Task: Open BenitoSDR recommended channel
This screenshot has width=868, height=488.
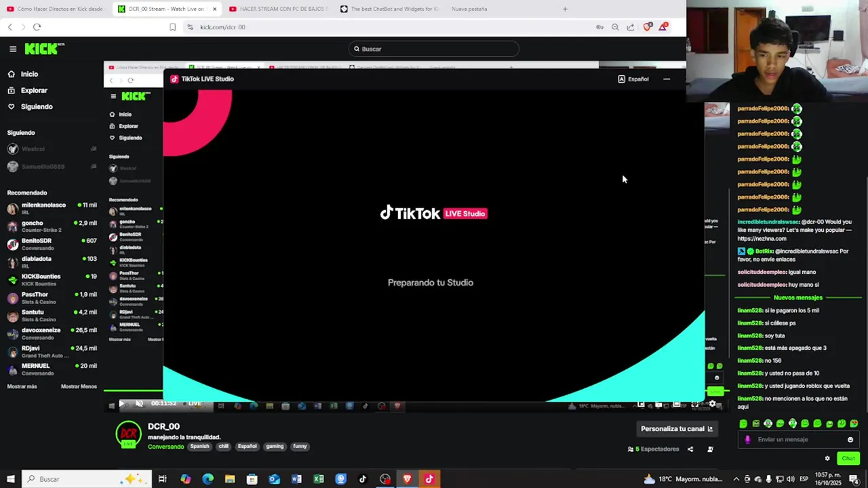Action: (51, 244)
